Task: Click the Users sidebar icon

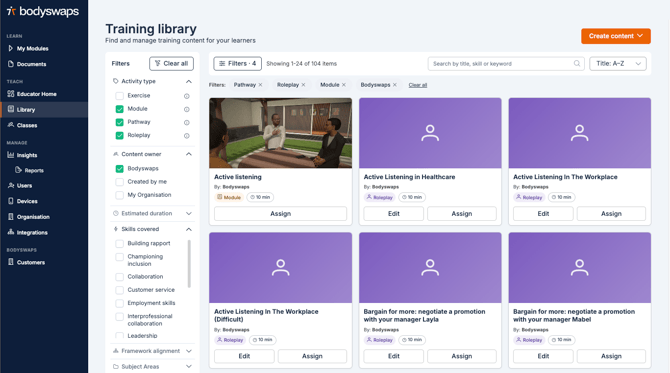Action: (11, 185)
